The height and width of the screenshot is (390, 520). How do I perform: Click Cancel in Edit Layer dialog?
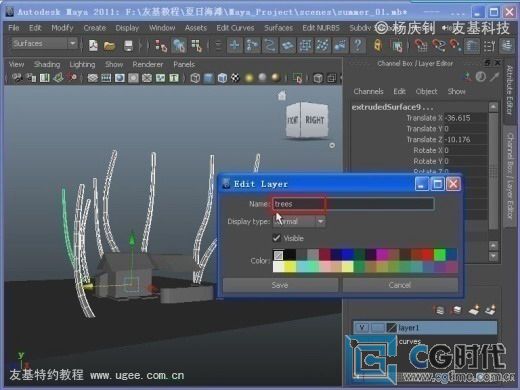point(400,285)
